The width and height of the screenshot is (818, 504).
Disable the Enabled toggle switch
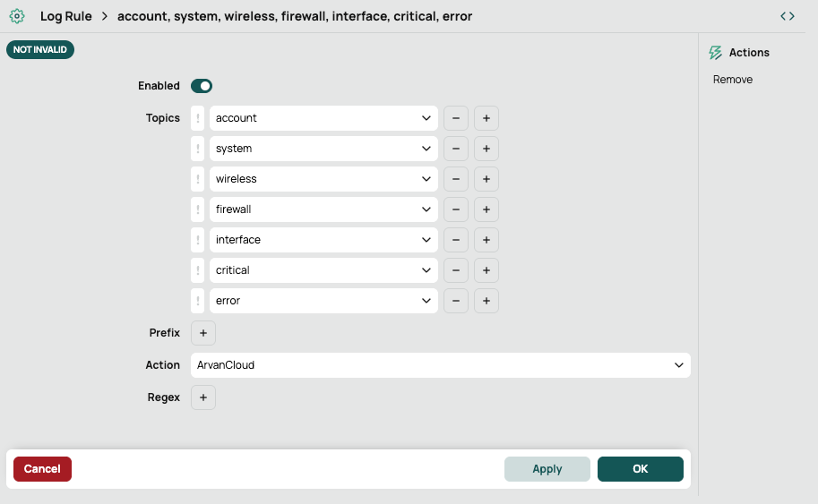tap(202, 86)
